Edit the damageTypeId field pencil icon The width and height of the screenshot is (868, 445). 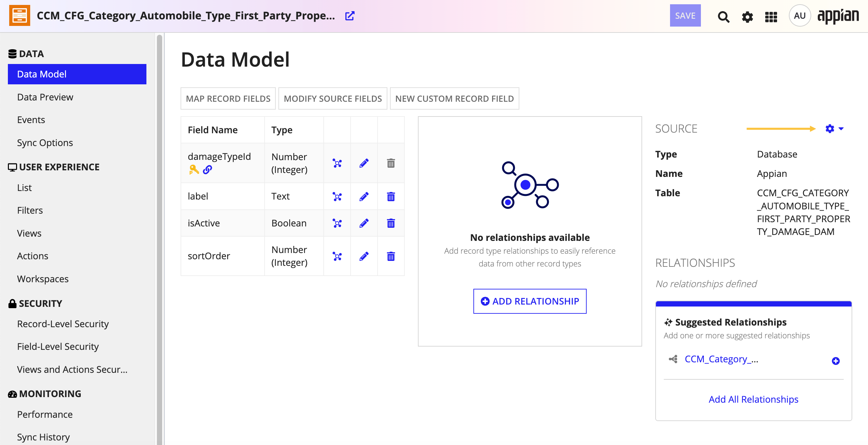click(364, 163)
